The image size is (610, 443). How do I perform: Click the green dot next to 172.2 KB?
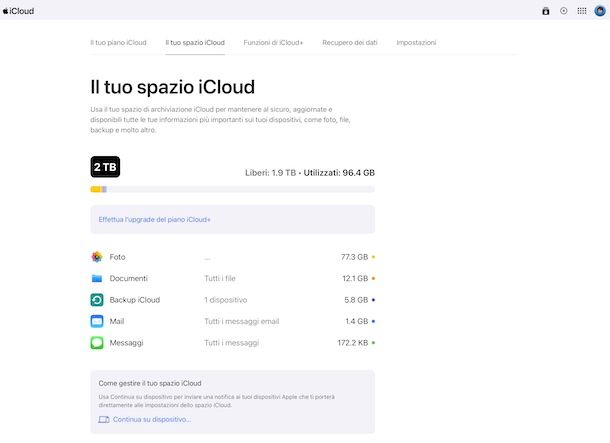tap(373, 343)
